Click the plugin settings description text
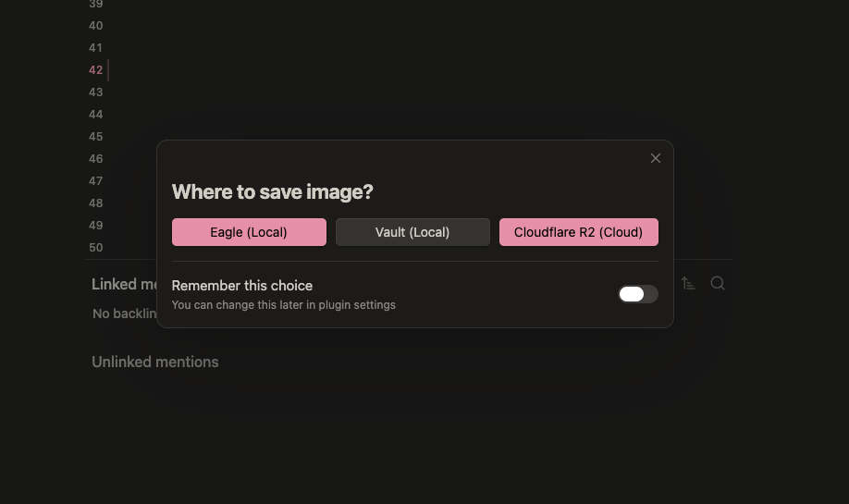Viewport: 849px width, 504px height. pyautogui.click(x=283, y=305)
